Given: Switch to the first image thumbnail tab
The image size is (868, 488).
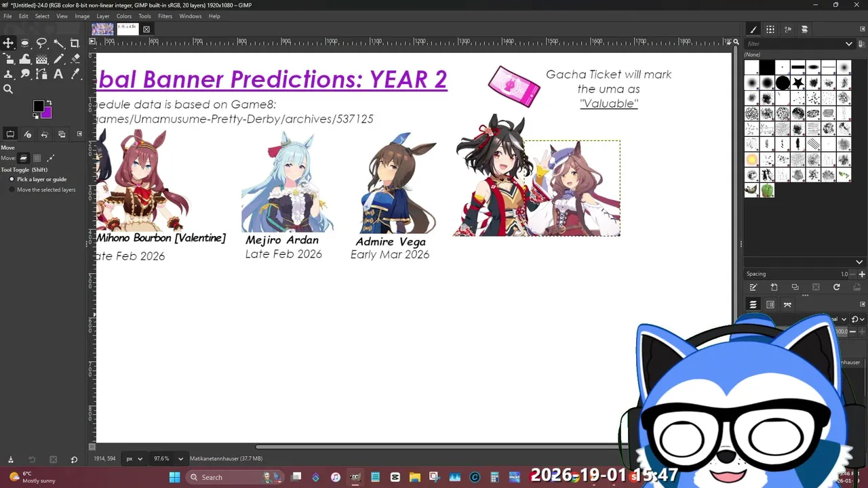Looking at the screenshot, I should [x=102, y=28].
